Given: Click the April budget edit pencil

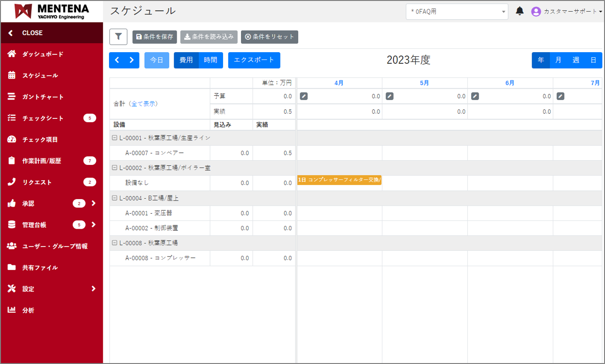Looking at the screenshot, I should click(x=304, y=96).
